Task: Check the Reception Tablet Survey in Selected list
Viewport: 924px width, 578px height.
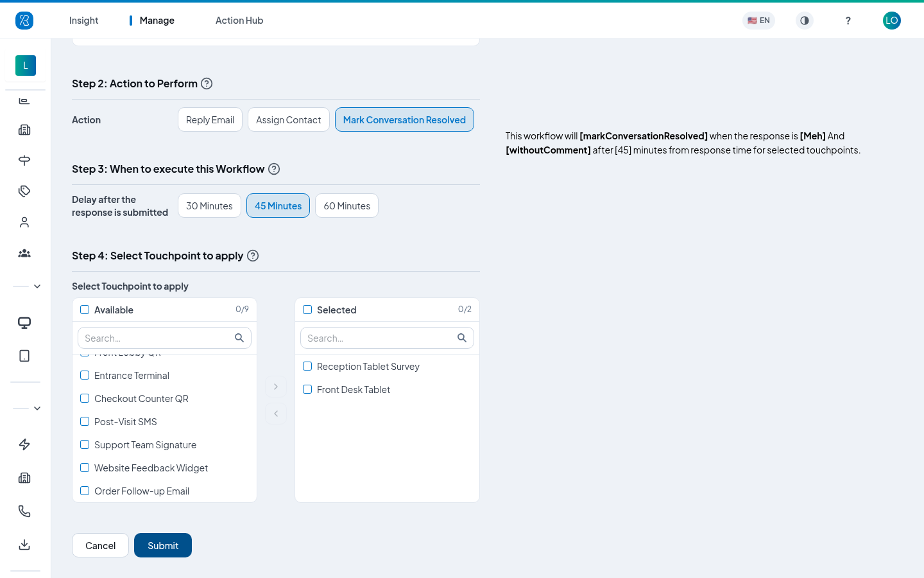Action: coord(307,366)
